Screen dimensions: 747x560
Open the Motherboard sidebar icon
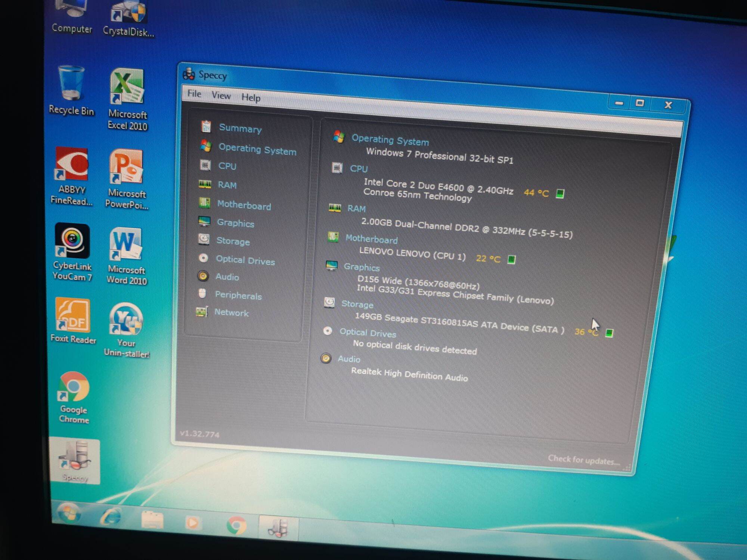[204, 203]
